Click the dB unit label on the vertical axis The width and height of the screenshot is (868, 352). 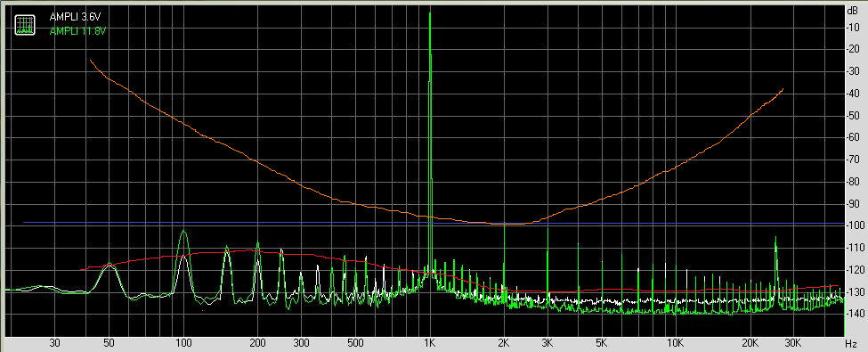pyautogui.click(x=853, y=10)
